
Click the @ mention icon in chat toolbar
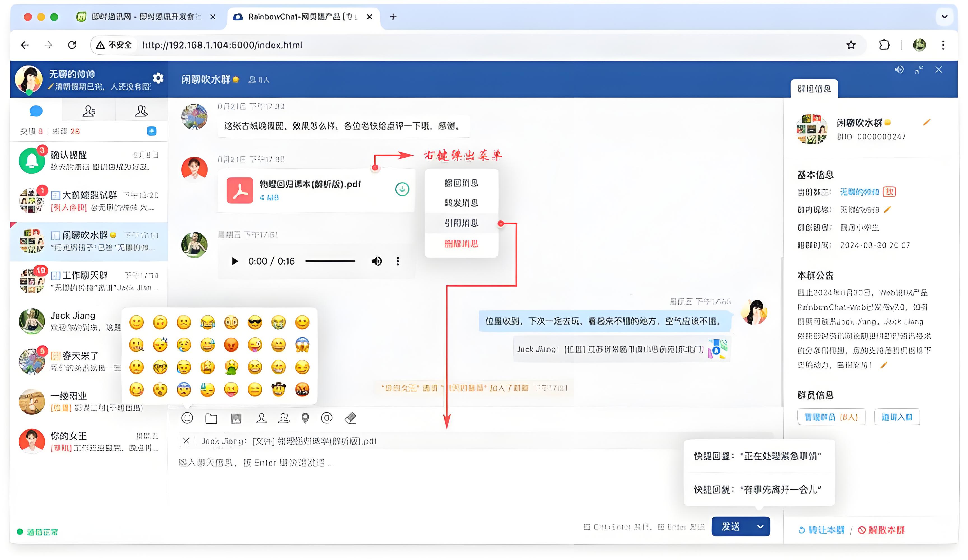tap(327, 417)
